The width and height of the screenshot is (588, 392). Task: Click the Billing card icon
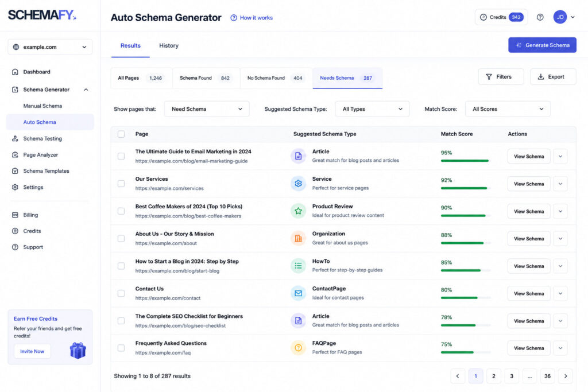pyautogui.click(x=15, y=215)
